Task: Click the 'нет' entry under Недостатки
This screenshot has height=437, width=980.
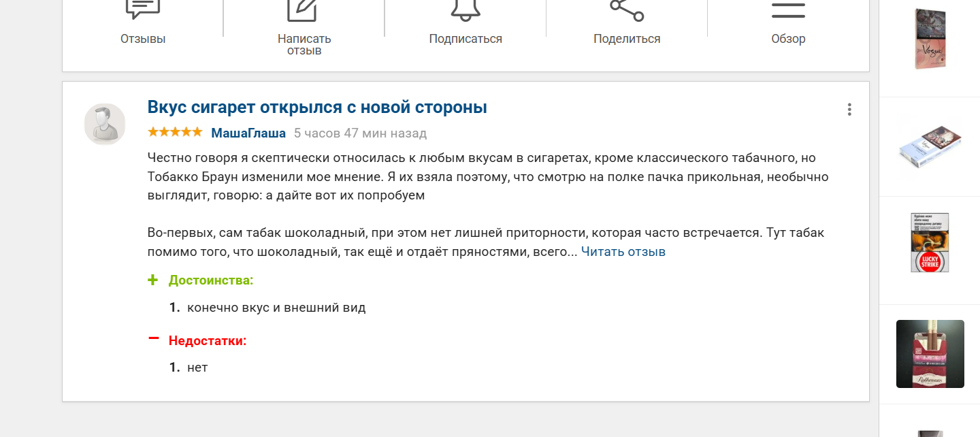Action: click(197, 368)
